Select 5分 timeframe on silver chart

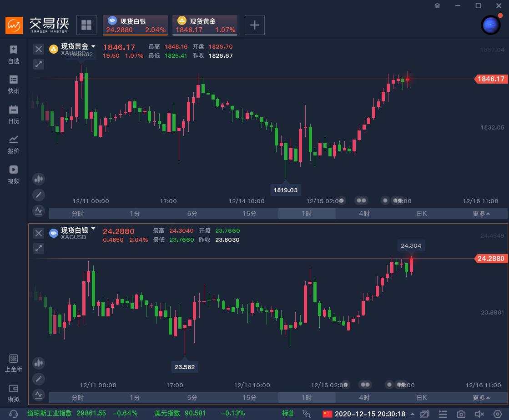point(192,398)
